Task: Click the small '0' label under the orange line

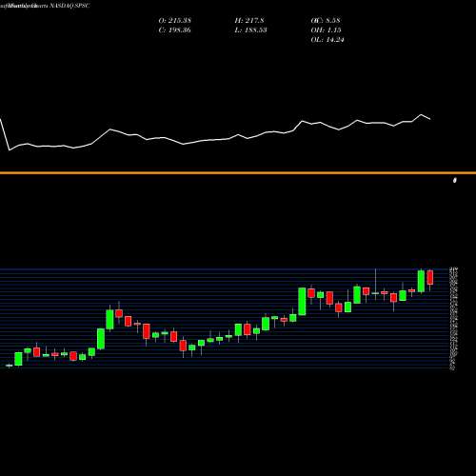Action: [x=455, y=180]
